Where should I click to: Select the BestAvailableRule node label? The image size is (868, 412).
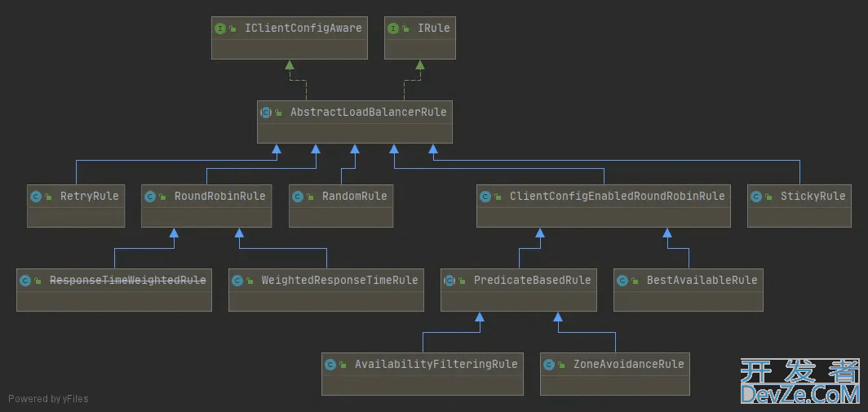[702, 280]
